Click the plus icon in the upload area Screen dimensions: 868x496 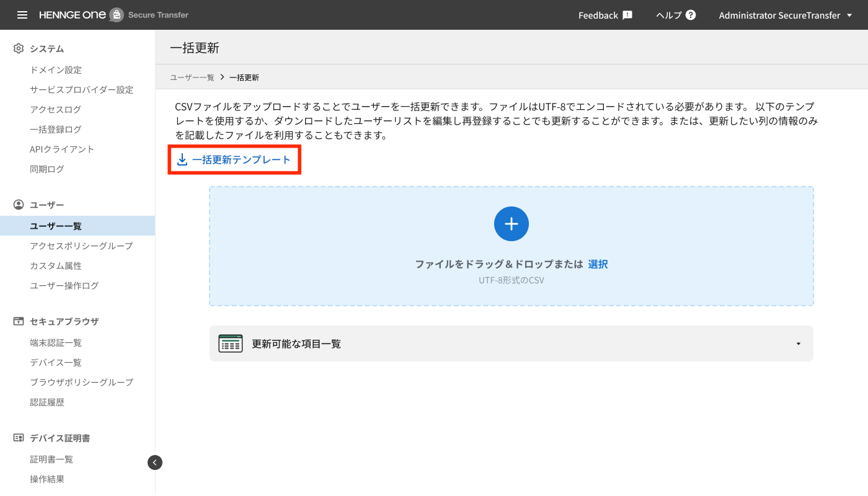click(x=511, y=224)
